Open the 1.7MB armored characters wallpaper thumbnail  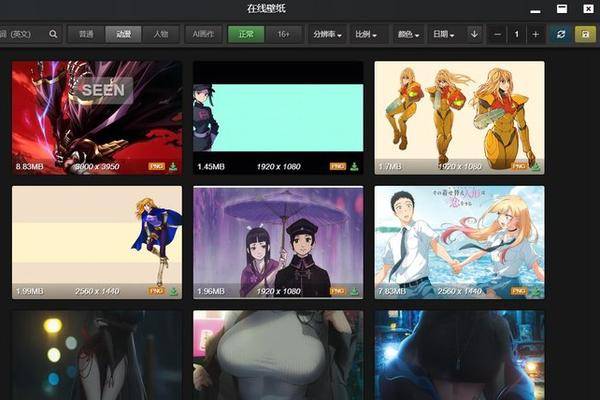(459, 118)
